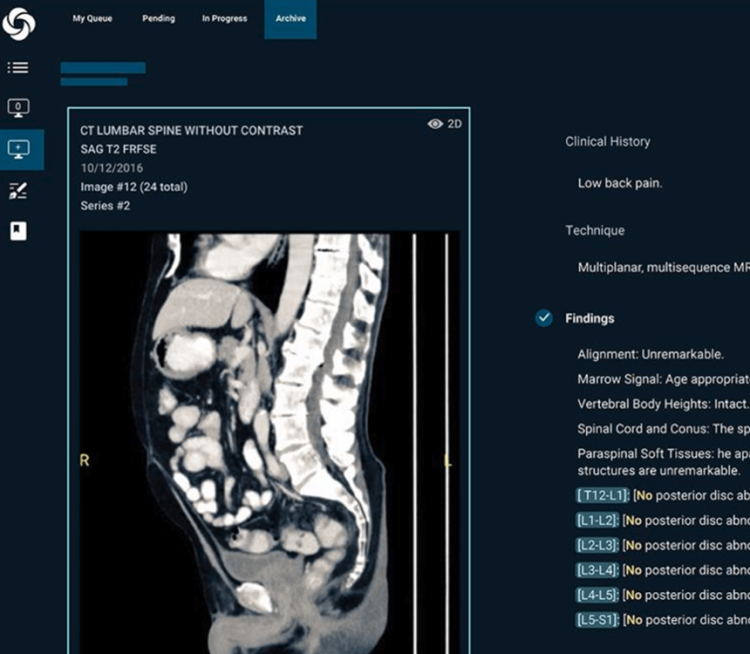Switch to the Archive tab
Screen dimensions: 750x654
click(290, 19)
